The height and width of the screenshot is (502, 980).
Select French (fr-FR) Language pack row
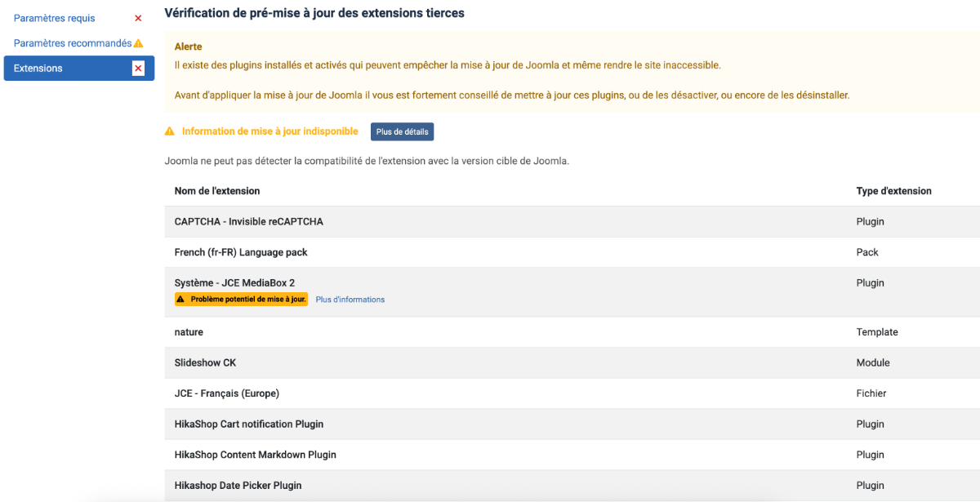coord(241,253)
